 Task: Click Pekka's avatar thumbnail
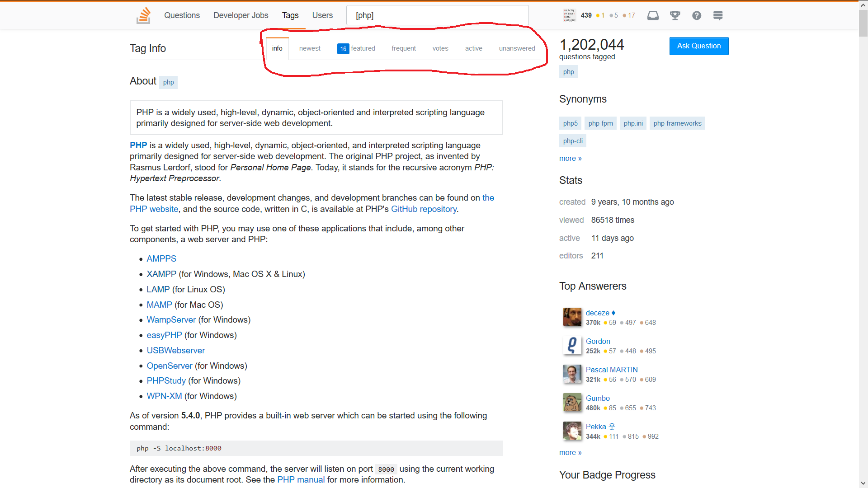pyautogui.click(x=572, y=431)
